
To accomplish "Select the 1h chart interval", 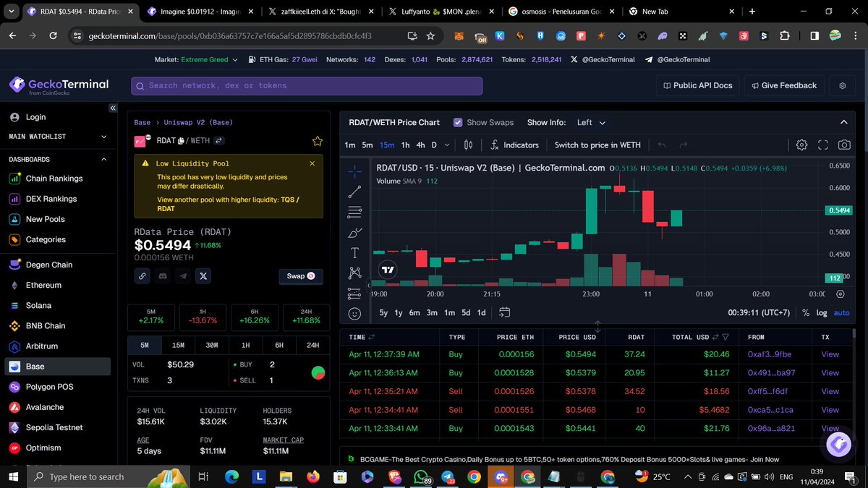I will (406, 145).
